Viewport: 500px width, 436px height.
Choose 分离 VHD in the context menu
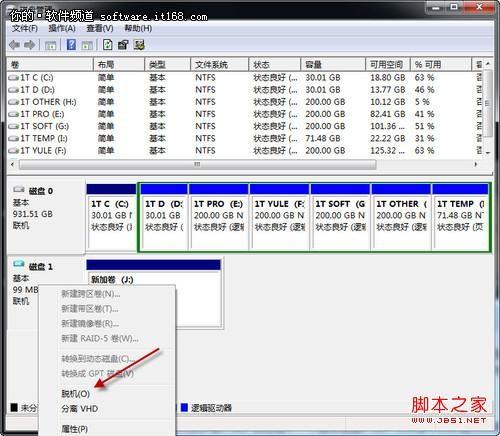click(x=79, y=409)
